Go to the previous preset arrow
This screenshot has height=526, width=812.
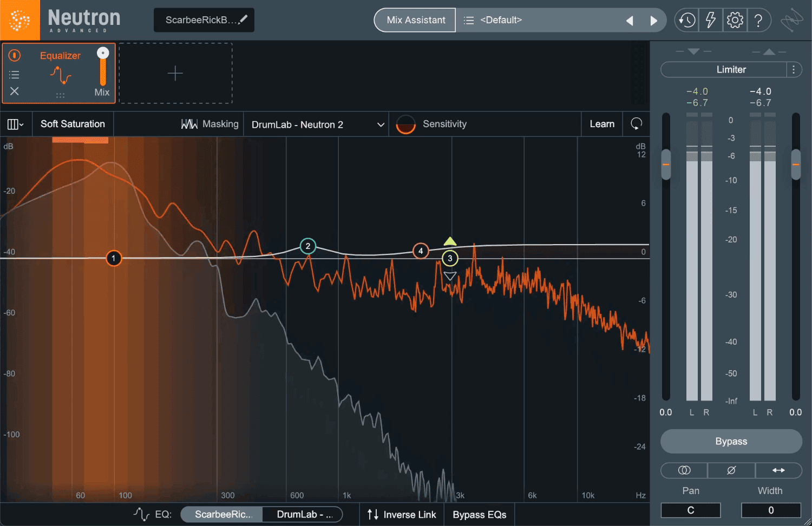[x=630, y=21]
